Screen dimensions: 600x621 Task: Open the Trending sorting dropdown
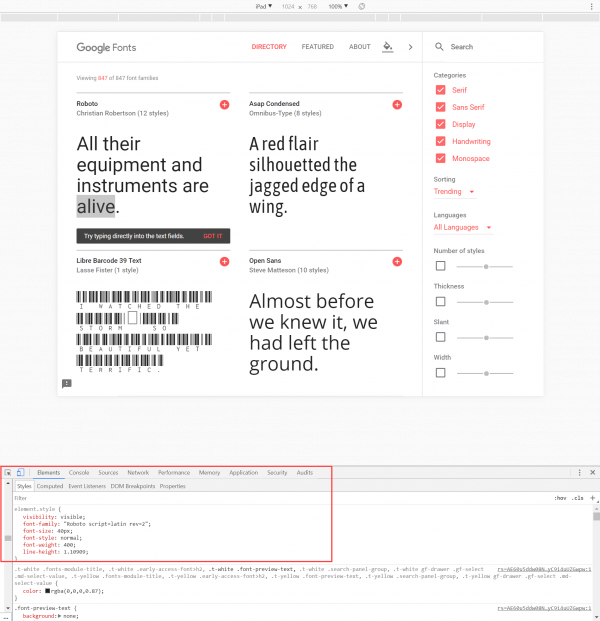tap(454, 192)
